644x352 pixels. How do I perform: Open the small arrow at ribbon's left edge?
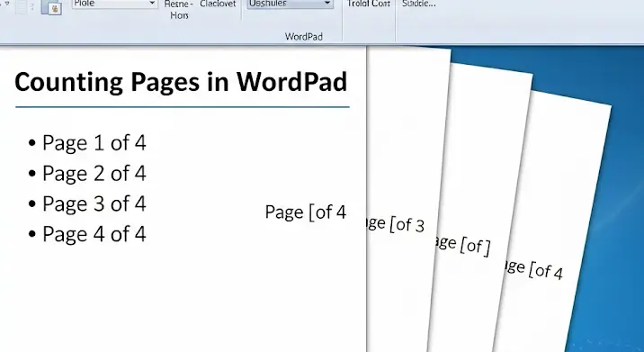pyautogui.click(x=7, y=4)
